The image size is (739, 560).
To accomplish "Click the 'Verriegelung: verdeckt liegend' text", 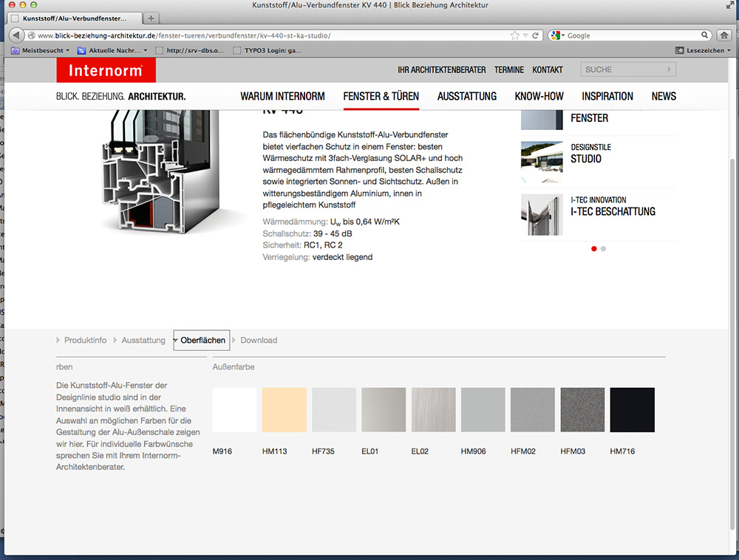I will point(318,257).
